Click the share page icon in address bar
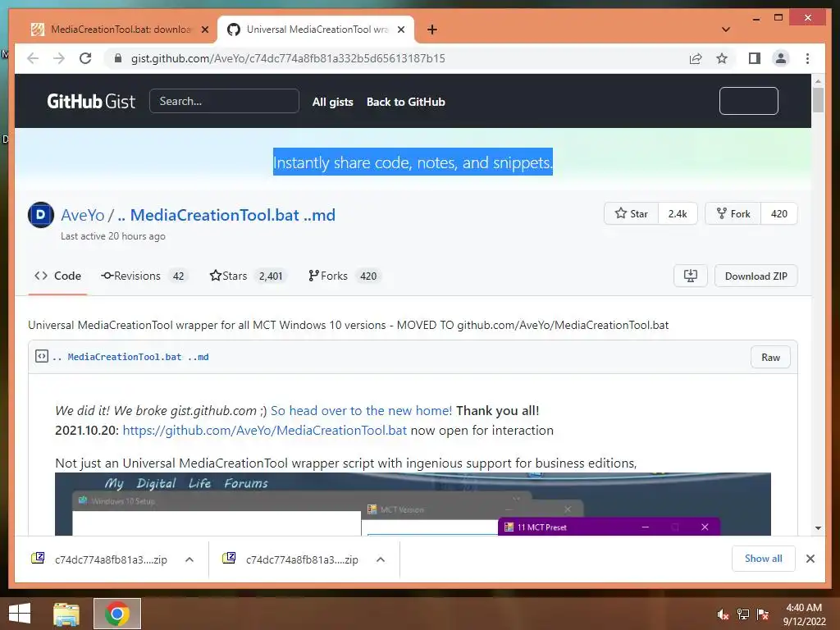The image size is (840, 630). pyautogui.click(x=696, y=58)
